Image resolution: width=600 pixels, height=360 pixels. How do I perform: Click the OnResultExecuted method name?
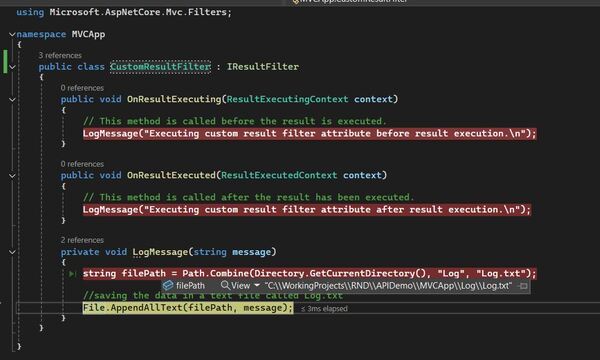coord(171,176)
